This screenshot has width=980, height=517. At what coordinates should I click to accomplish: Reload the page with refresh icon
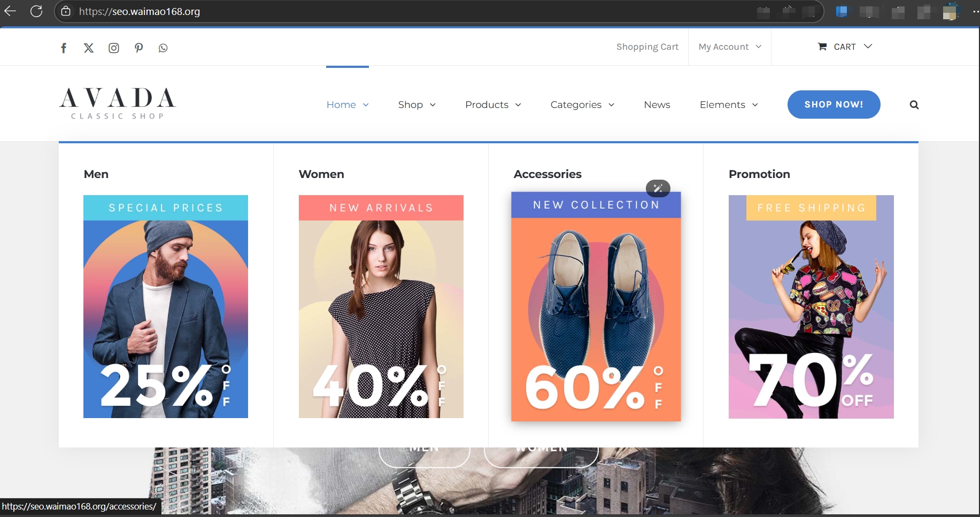pyautogui.click(x=36, y=11)
